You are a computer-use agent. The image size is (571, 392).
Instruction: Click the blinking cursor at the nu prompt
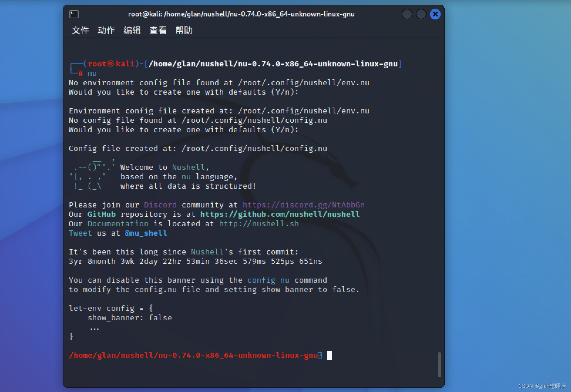pos(330,355)
